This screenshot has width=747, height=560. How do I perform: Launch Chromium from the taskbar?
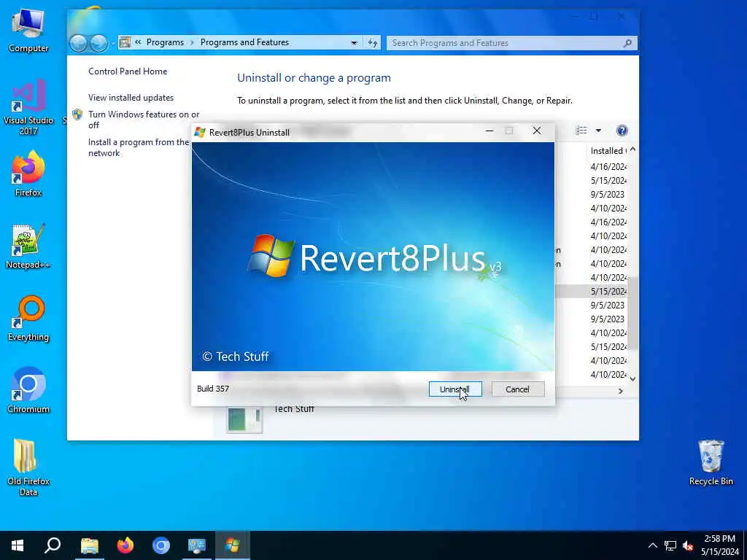pos(161,545)
